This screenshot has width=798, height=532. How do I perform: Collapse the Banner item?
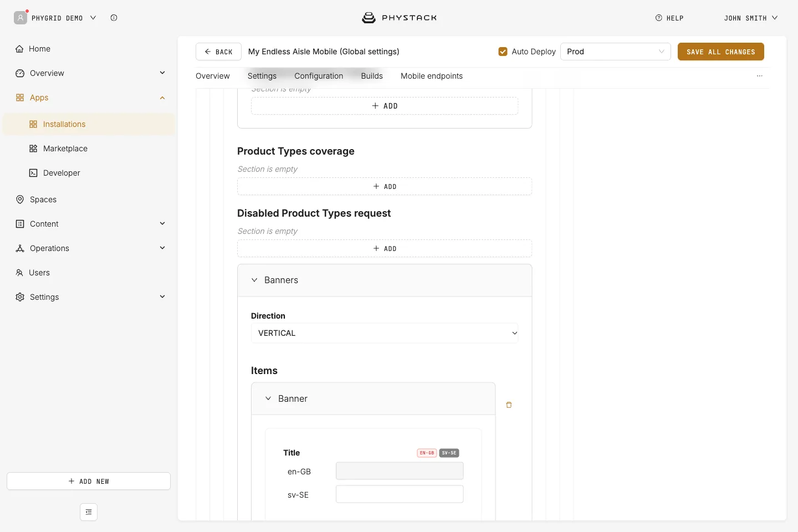tap(268, 399)
